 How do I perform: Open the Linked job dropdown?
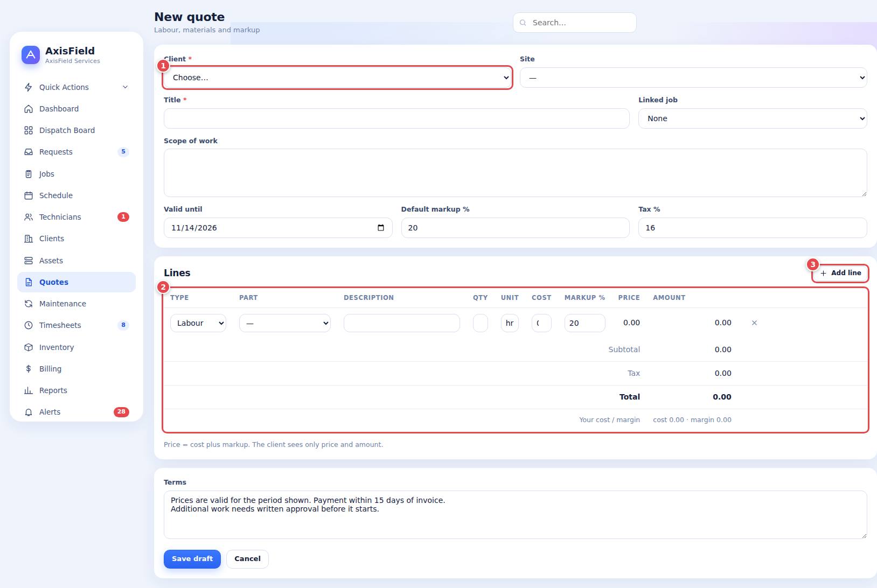click(753, 118)
